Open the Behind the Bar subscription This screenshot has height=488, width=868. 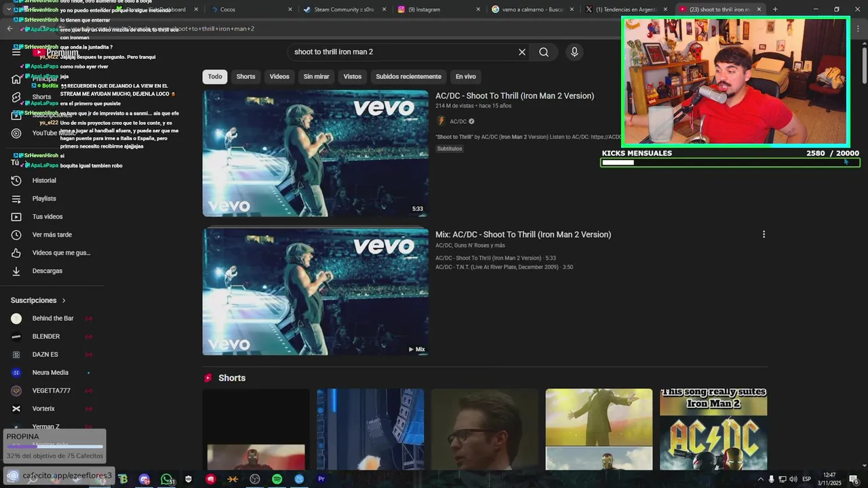(53, 319)
